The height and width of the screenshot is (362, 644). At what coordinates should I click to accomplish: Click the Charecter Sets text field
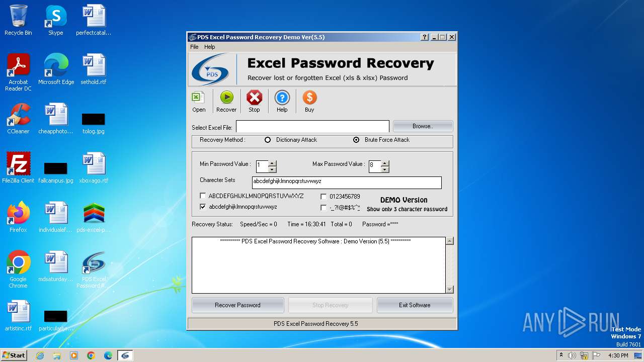coord(347,183)
